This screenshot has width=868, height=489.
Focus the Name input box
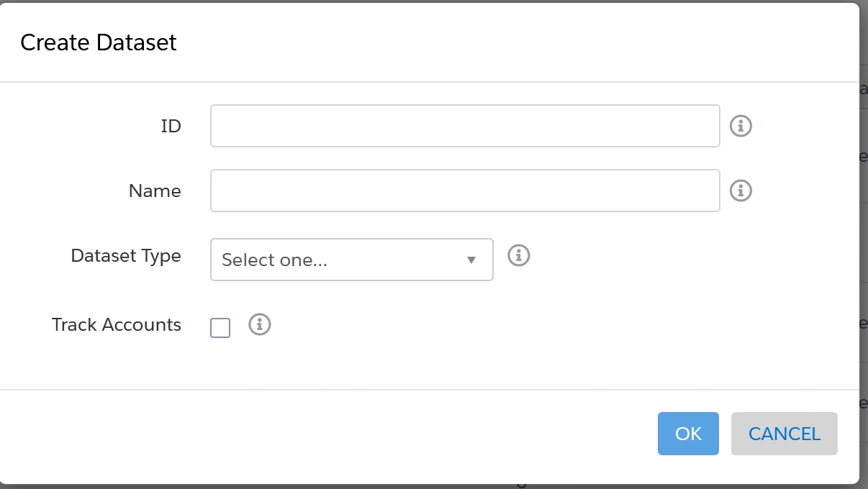coord(464,190)
